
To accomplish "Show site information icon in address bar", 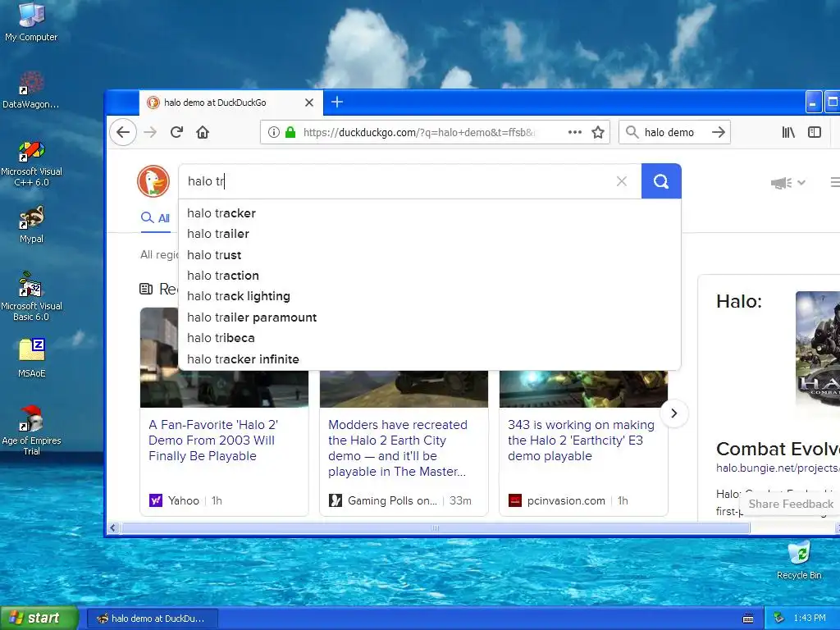I will (x=274, y=132).
